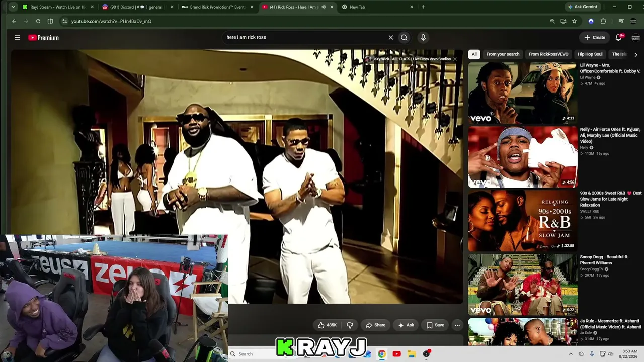Open the YouTube account avatar menu

[636, 38]
